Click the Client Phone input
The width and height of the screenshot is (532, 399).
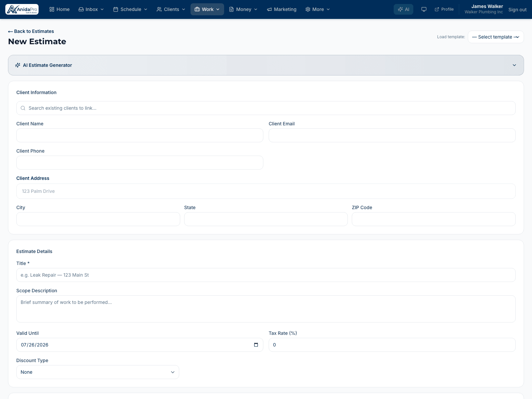[140, 163]
